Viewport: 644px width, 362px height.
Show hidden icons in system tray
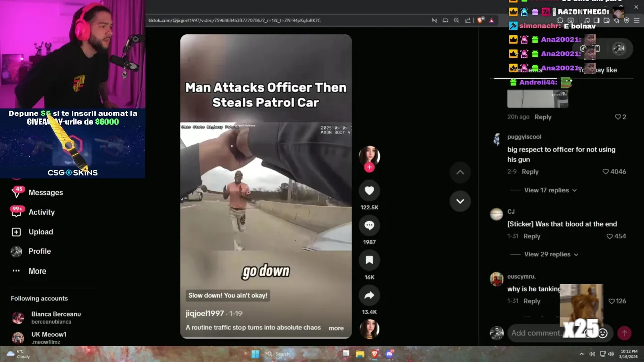582,354
